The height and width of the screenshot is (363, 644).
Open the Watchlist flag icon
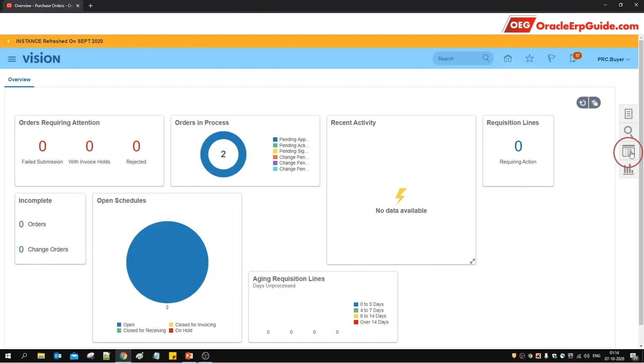point(551,59)
